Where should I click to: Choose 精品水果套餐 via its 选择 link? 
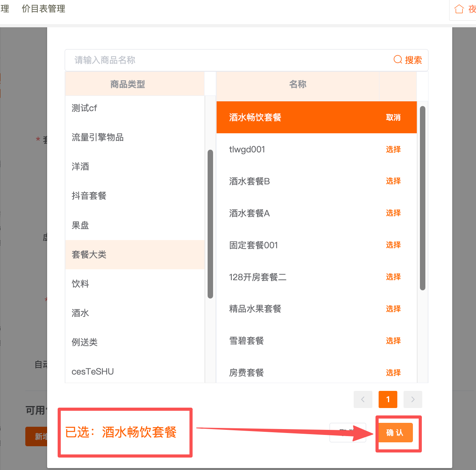(x=393, y=309)
